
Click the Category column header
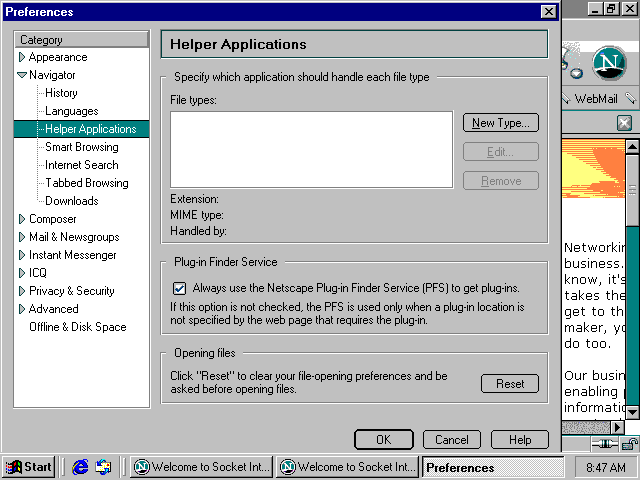(82, 40)
